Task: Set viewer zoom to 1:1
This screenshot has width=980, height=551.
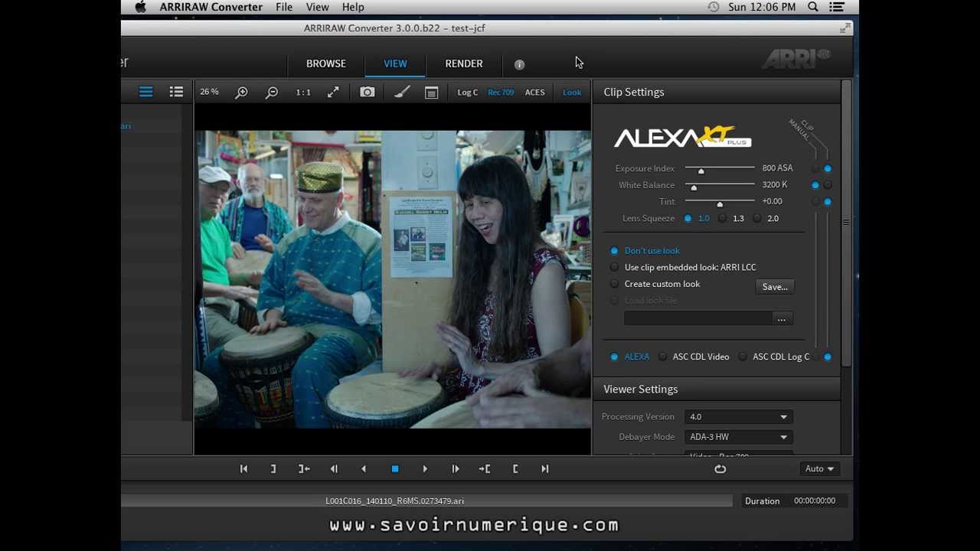Action: click(303, 92)
